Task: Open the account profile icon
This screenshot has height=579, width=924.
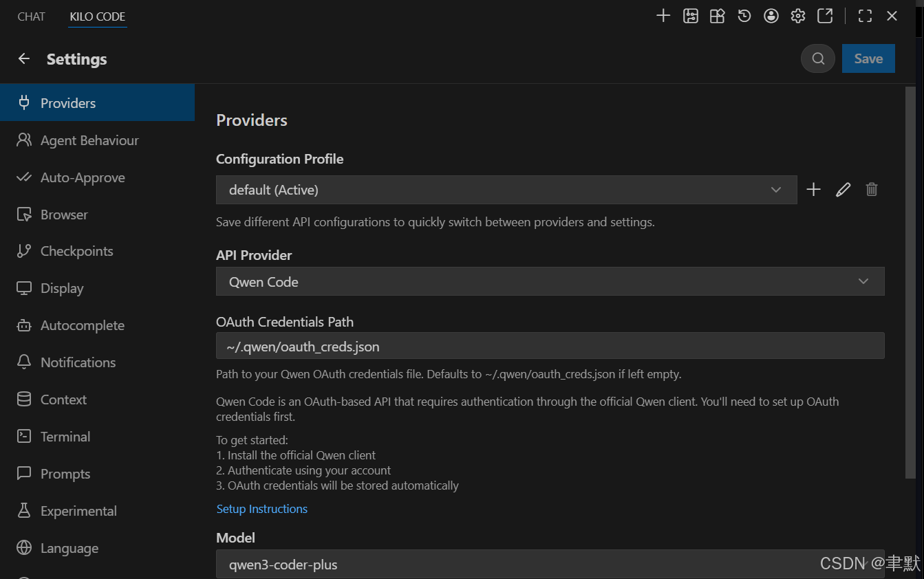Action: [771, 16]
